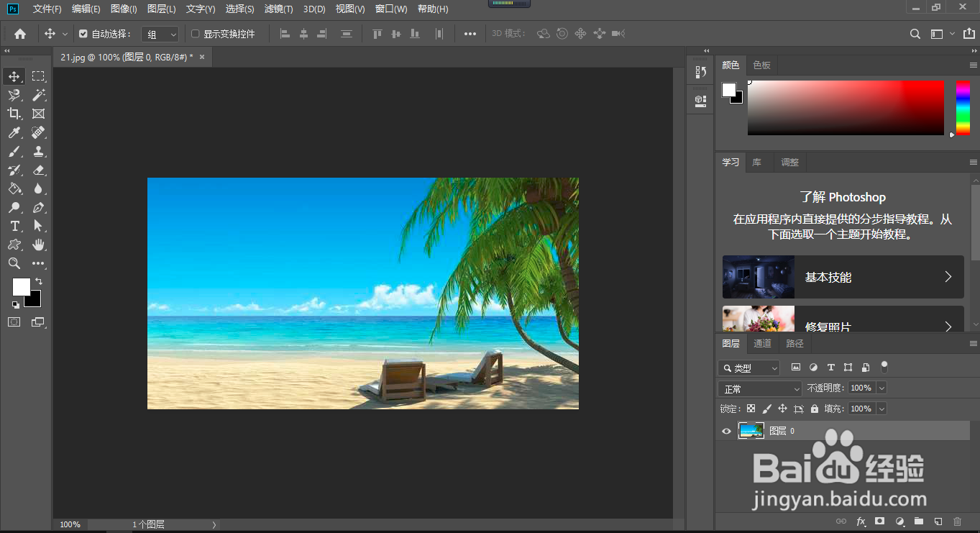Select the Eraser tool
This screenshot has width=980, height=533.
(x=38, y=170)
